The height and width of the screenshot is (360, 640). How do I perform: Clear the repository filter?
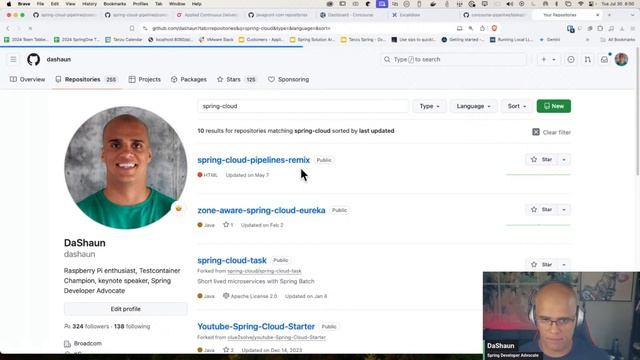pyautogui.click(x=551, y=132)
